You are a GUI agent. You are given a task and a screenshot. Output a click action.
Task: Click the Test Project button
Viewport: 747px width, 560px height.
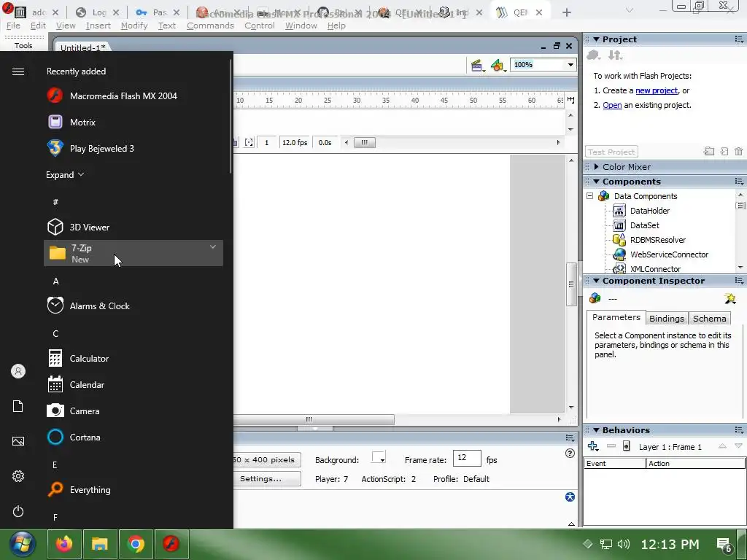[x=611, y=152]
